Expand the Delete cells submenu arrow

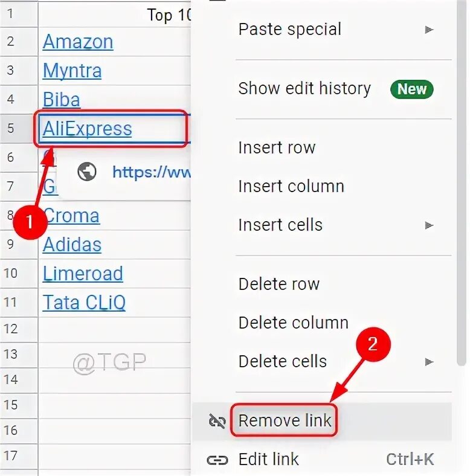429,362
